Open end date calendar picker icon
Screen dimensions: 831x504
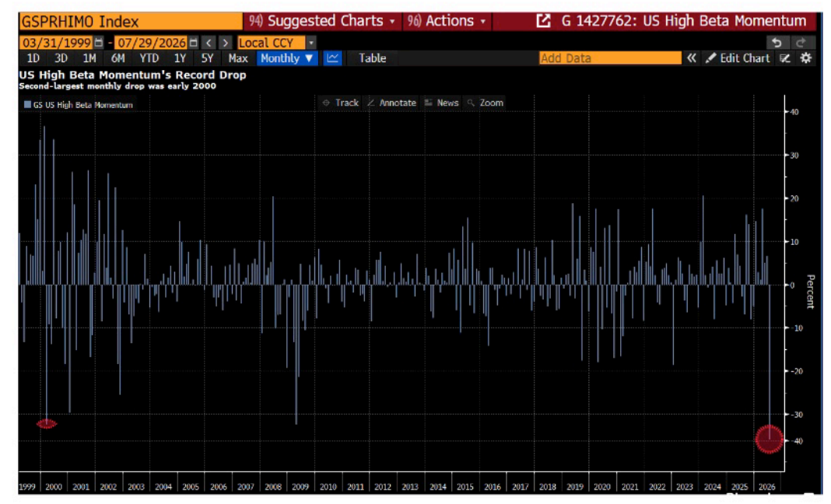[194, 43]
